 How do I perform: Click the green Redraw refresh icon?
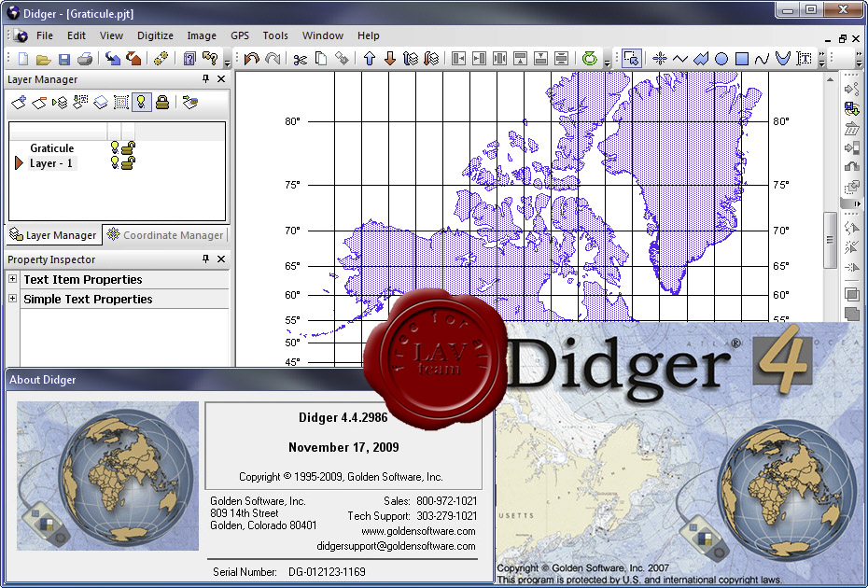[590, 59]
